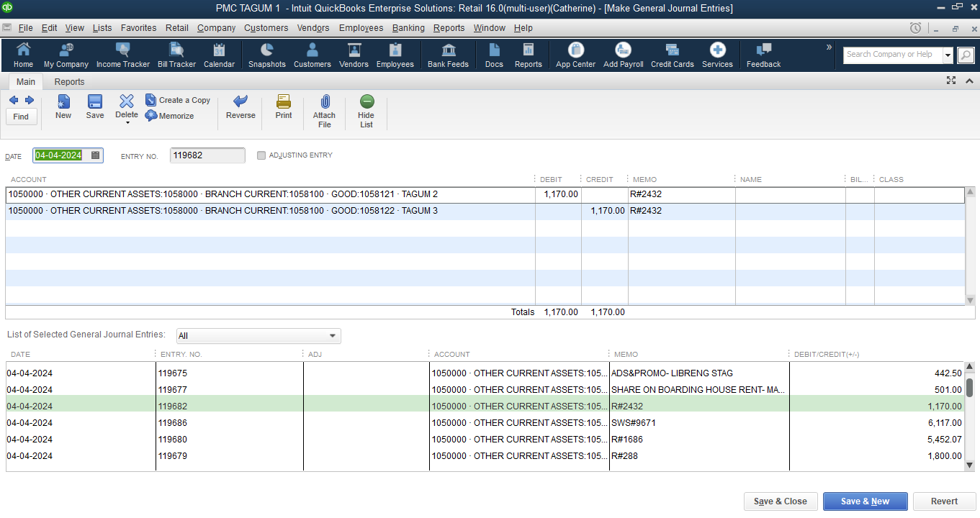Open Services icon
Screen dimensions: 980x518
click(717, 55)
